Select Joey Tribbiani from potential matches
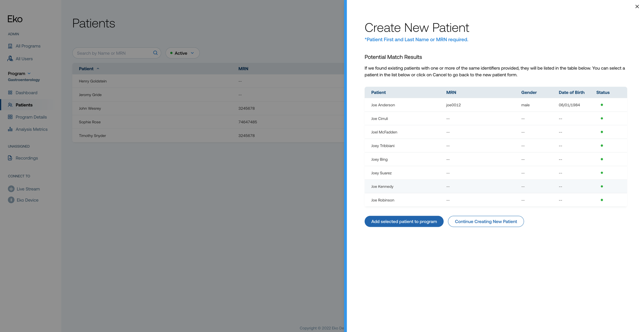 pos(382,146)
